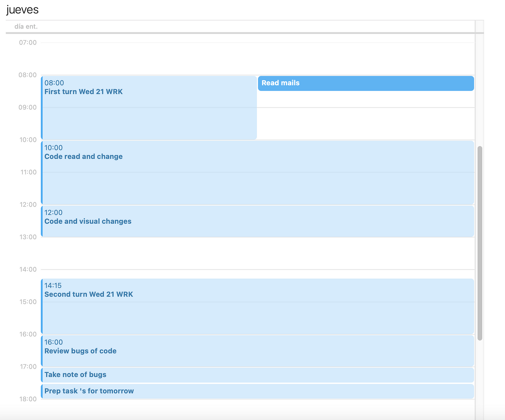505x420 pixels.
Task: Click the 14:00 time label
Action: pos(28,270)
